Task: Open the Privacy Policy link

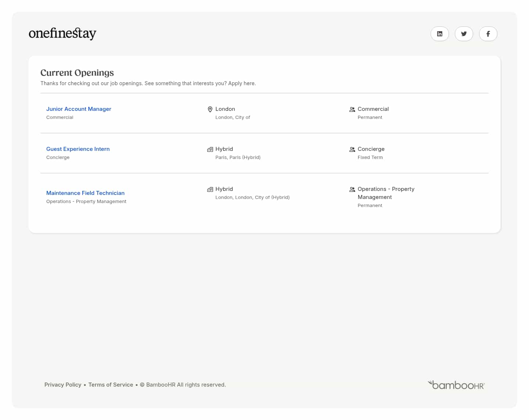Action: pos(63,385)
